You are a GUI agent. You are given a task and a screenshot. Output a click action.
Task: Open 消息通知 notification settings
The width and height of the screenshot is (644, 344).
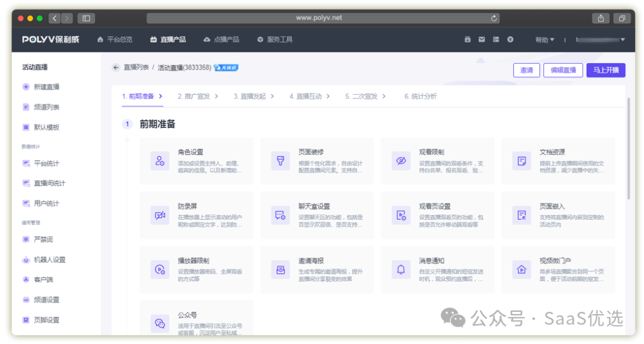tap(438, 269)
